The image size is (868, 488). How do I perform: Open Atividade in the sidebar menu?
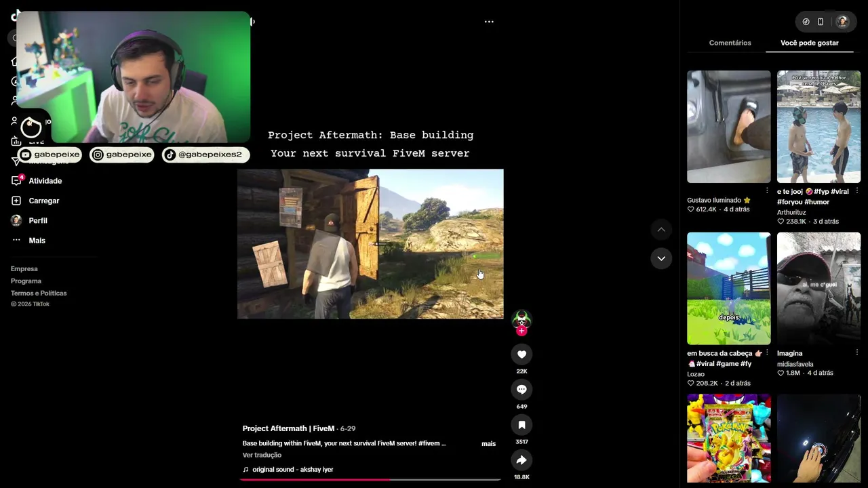click(45, 181)
